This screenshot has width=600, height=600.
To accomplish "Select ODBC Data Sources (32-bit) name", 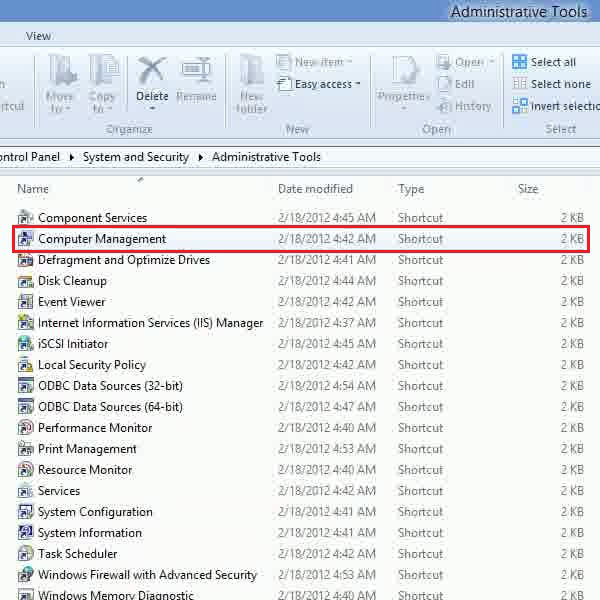I will click(110, 386).
